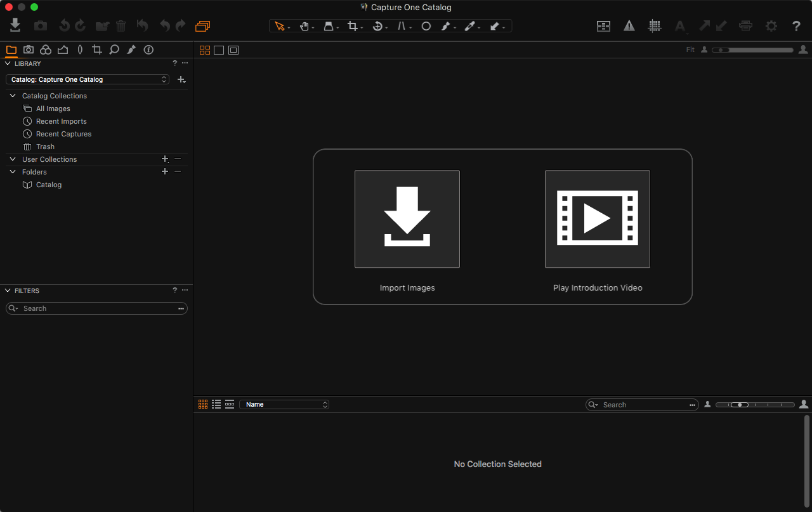Click the Redo arrow icon in the toolbar
The height and width of the screenshot is (512, 812).
coord(181,26)
